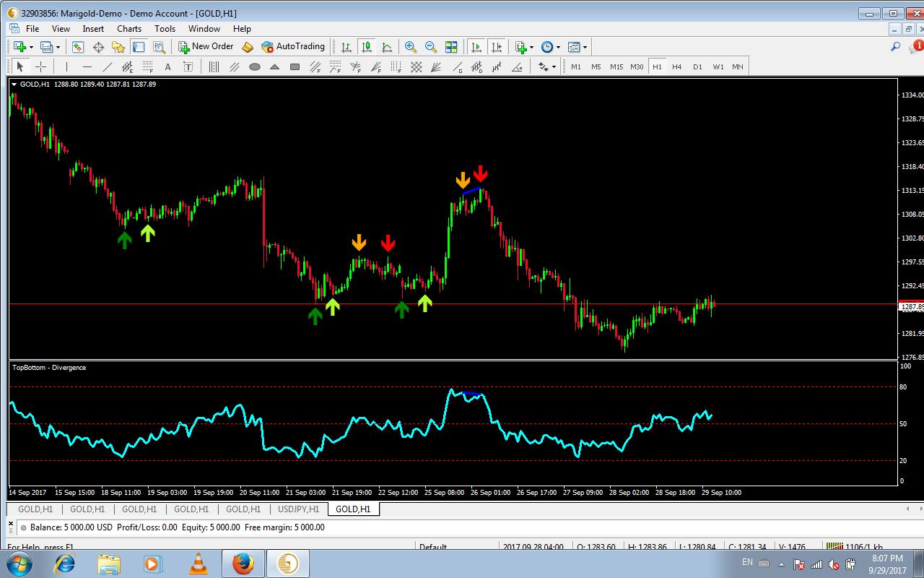Select the Horizontal Line drawing tool

pos(87,66)
